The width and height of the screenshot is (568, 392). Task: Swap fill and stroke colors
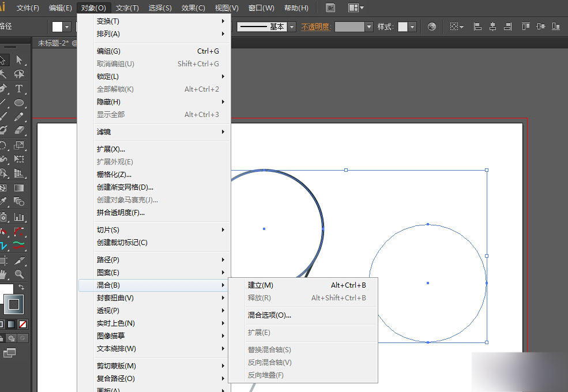pyautogui.click(x=21, y=287)
